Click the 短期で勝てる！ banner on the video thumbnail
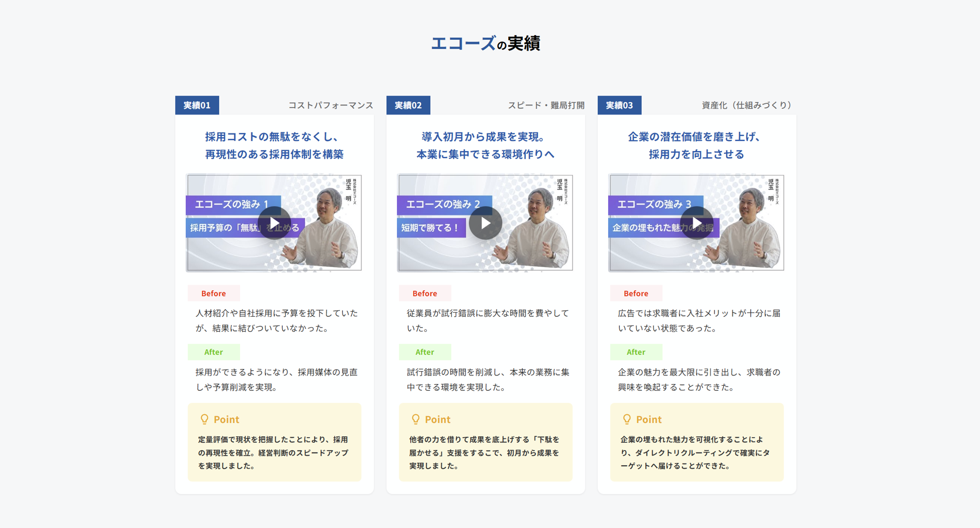This screenshot has width=980, height=528. pos(430,228)
